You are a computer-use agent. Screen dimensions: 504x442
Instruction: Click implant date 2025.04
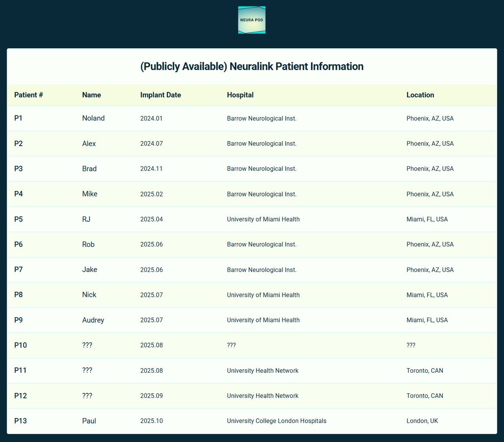152,219
